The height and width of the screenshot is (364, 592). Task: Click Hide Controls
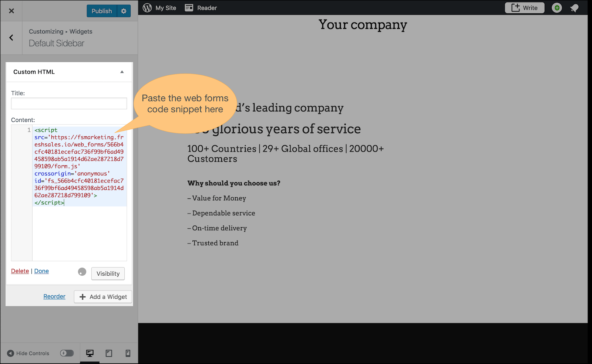[28, 353]
